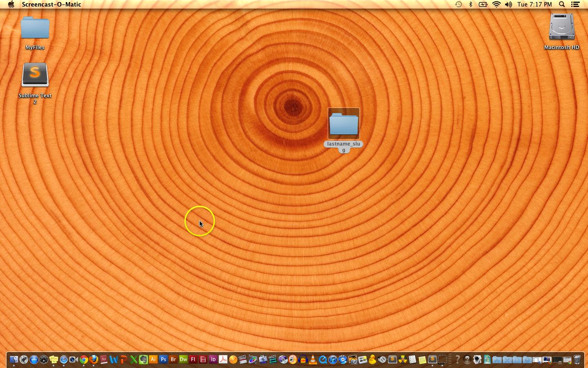The width and height of the screenshot is (588, 368).
Task: Click the Sublime Text 2 desktop icon
Action: pos(35,75)
